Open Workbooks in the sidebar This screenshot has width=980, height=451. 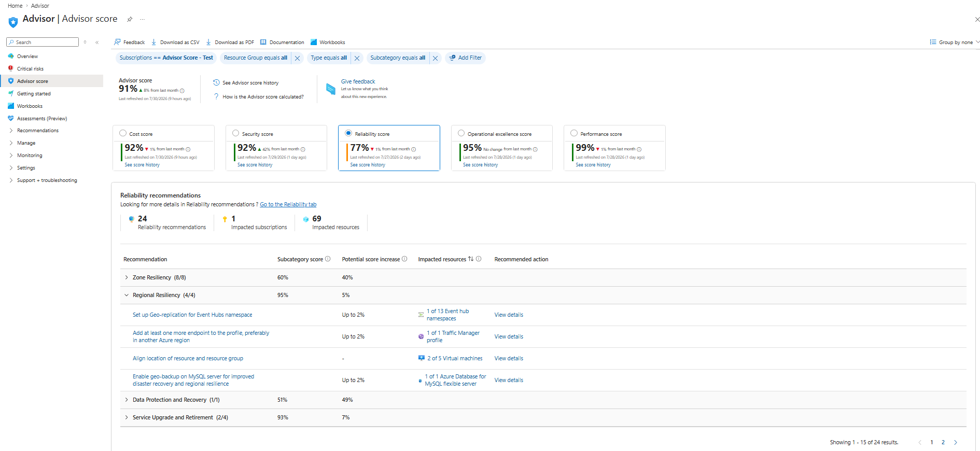[x=30, y=106]
